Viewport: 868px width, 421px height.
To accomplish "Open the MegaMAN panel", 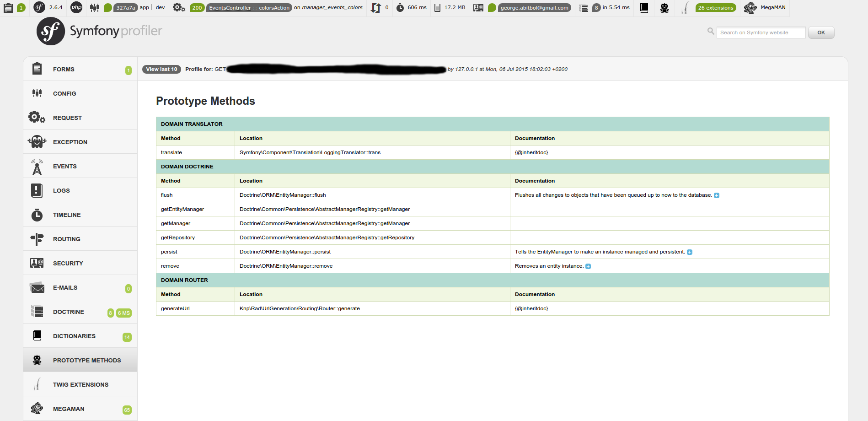I will click(x=80, y=409).
